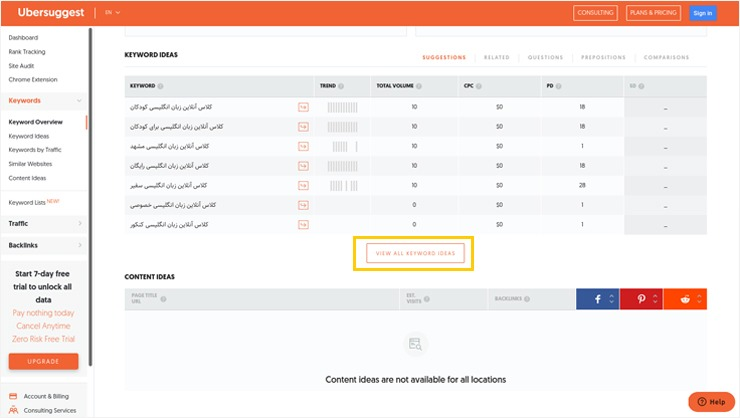
Task: Click the info icon beside CPC header
Action: click(479, 86)
